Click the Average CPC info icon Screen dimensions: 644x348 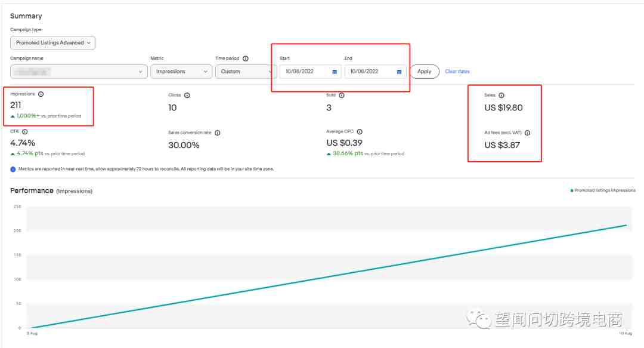click(x=360, y=132)
